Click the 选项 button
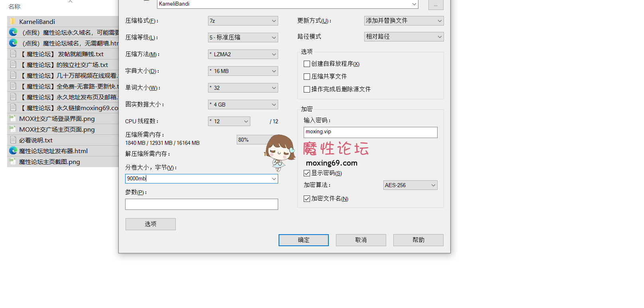Viewport: 644px width, 308px height. click(151, 224)
